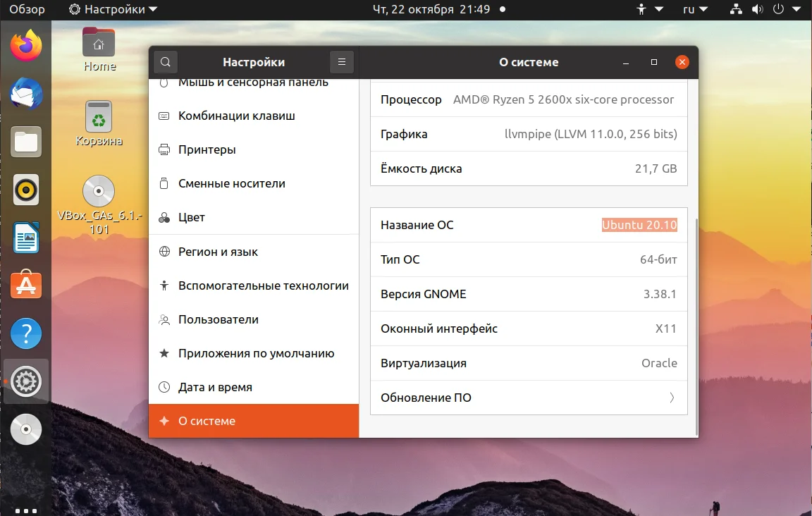Maximize the Настройки window

coord(654,62)
